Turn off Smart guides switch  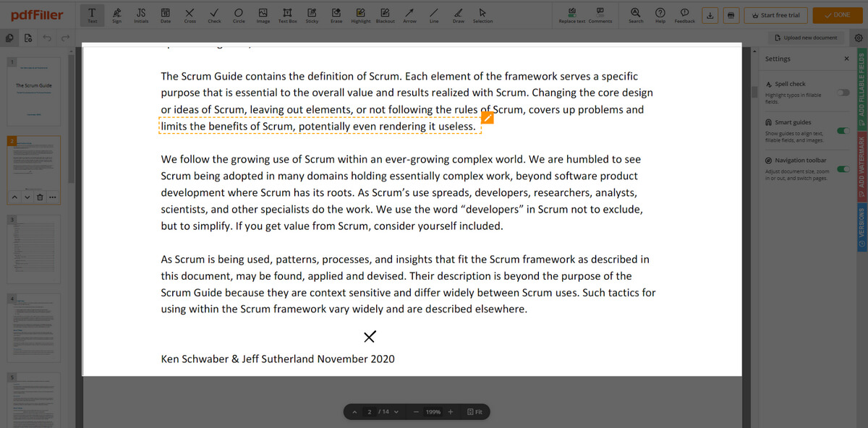[x=842, y=131]
